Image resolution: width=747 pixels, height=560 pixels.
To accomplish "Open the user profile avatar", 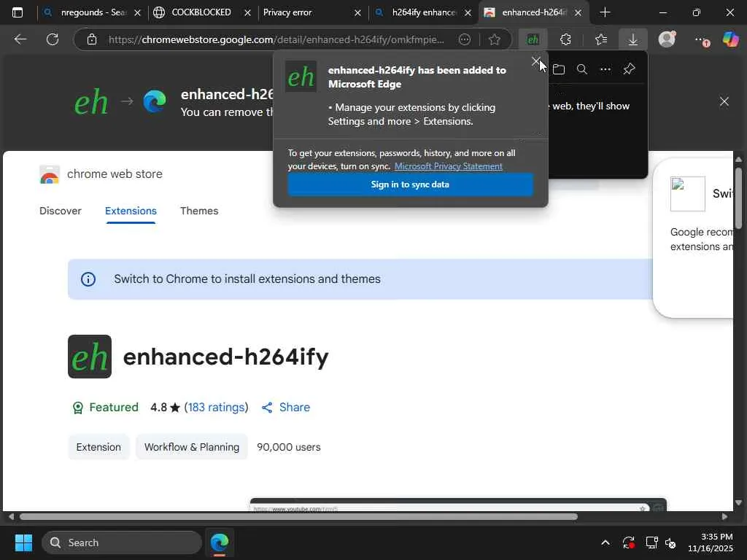I will pyautogui.click(x=667, y=39).
